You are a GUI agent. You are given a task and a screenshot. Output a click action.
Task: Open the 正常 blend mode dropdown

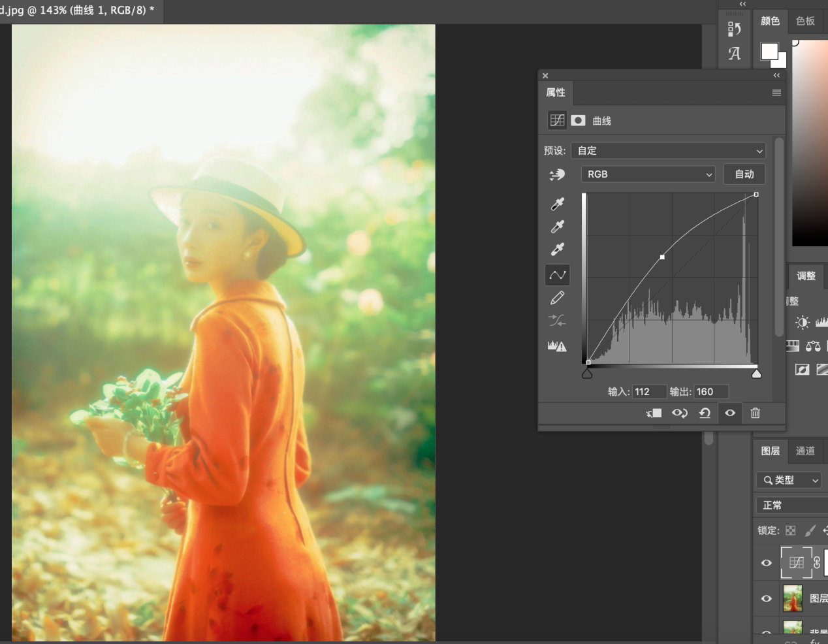tap(792, 505)
